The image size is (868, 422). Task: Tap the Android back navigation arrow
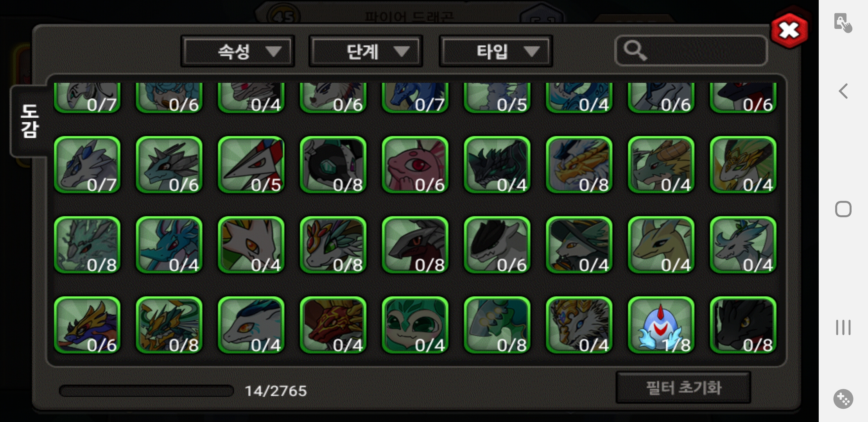tap(843, 91)
